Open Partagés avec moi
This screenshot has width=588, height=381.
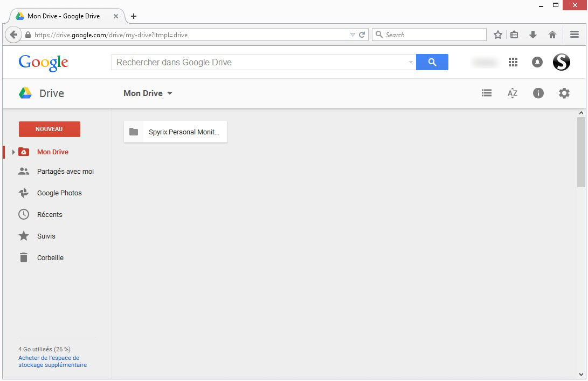65,172
